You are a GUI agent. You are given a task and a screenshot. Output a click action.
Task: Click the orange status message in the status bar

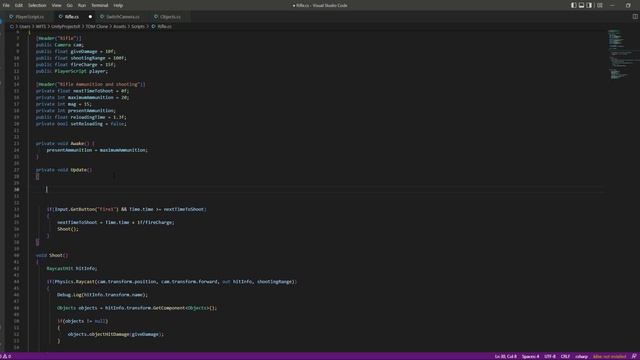pyautogui.click(x=609, y=356)
